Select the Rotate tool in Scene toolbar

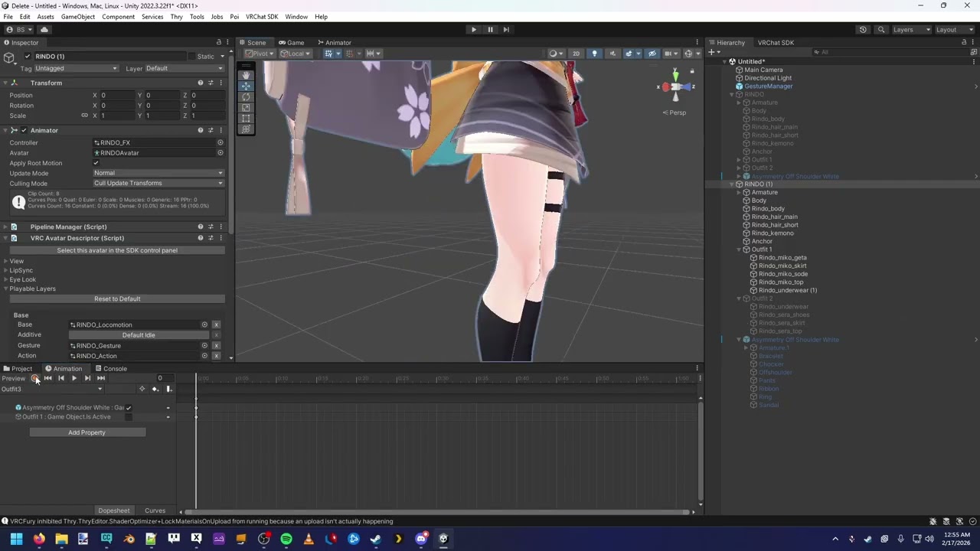(246, 96)
